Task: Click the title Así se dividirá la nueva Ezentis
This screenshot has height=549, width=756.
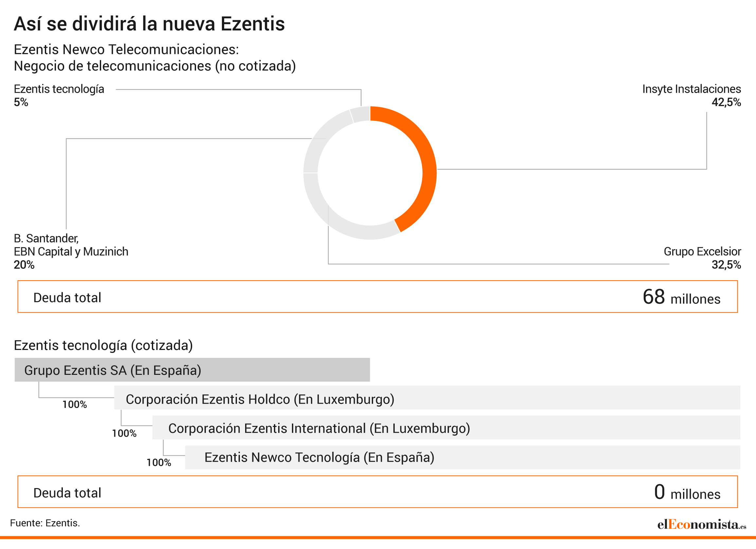Action: click(149, 24)
